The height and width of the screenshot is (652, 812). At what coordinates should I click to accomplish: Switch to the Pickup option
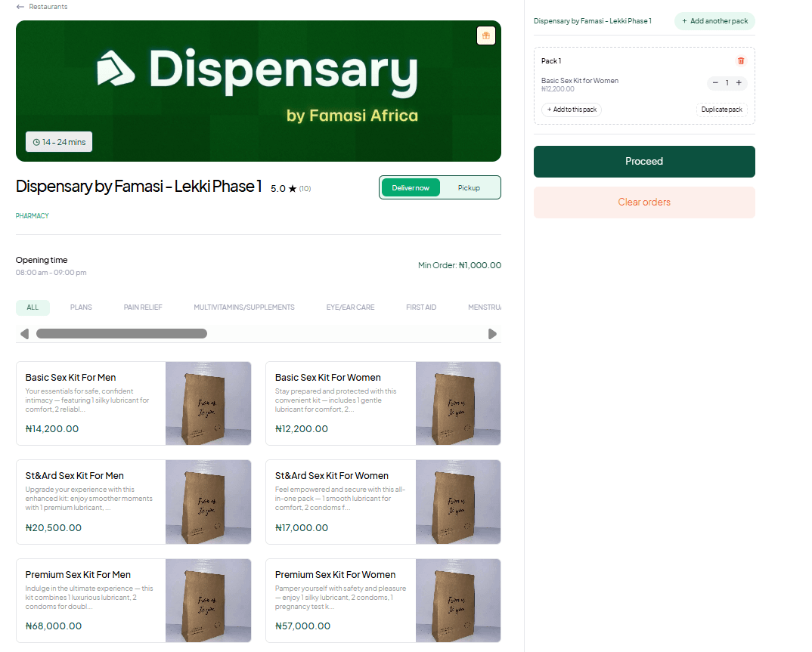pos(469,188)
